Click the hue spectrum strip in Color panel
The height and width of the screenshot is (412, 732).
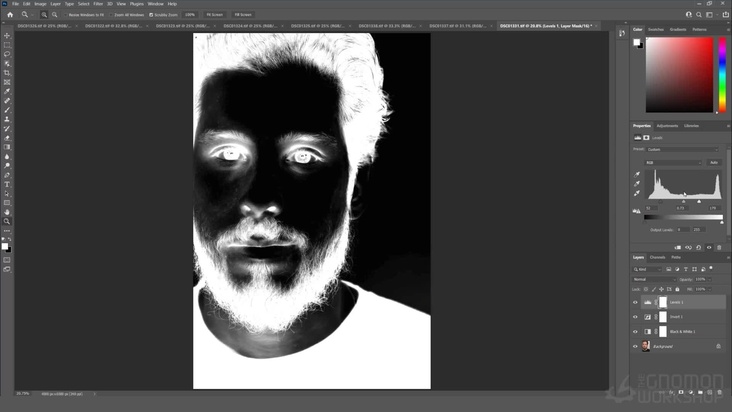coord(722,75)
